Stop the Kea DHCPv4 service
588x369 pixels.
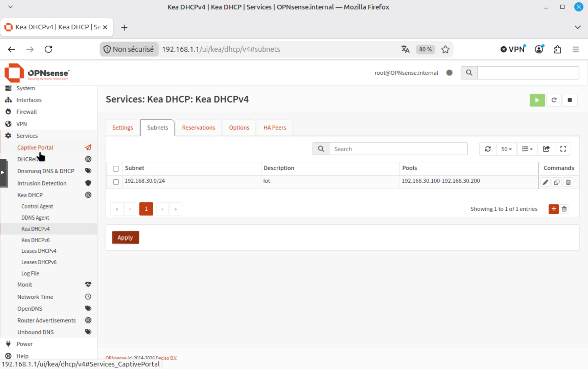tap(570, 100)
